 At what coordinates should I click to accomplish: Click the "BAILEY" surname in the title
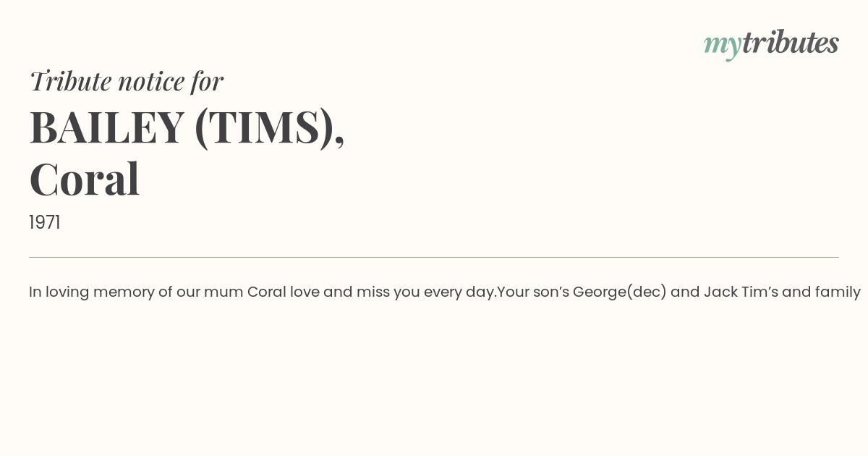106,127
